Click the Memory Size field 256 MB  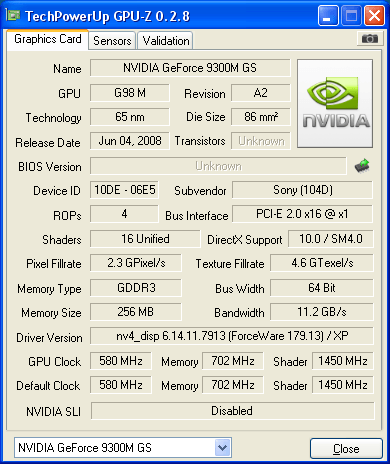[136, 311]
